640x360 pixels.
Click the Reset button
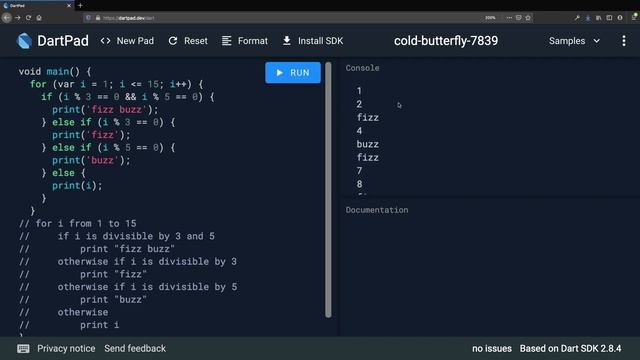pyautogui.click(x=188, y=41)
